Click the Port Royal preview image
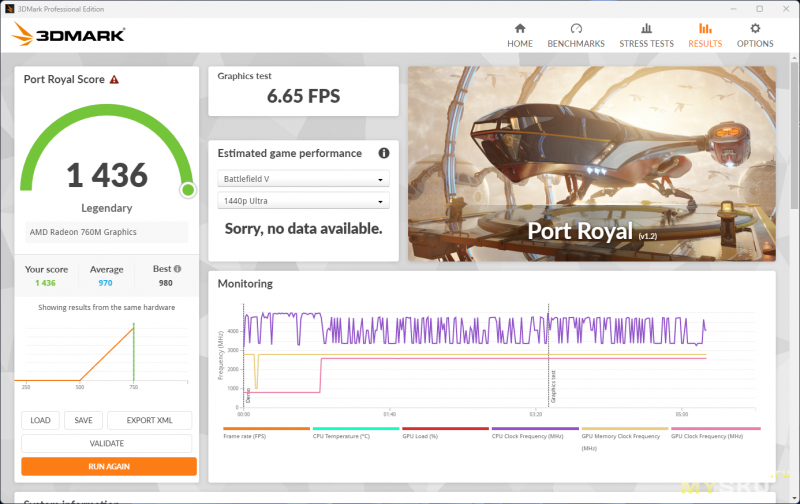Image resolution: width=800 pixels, height=504 pixels. click(x=592, y=164)
